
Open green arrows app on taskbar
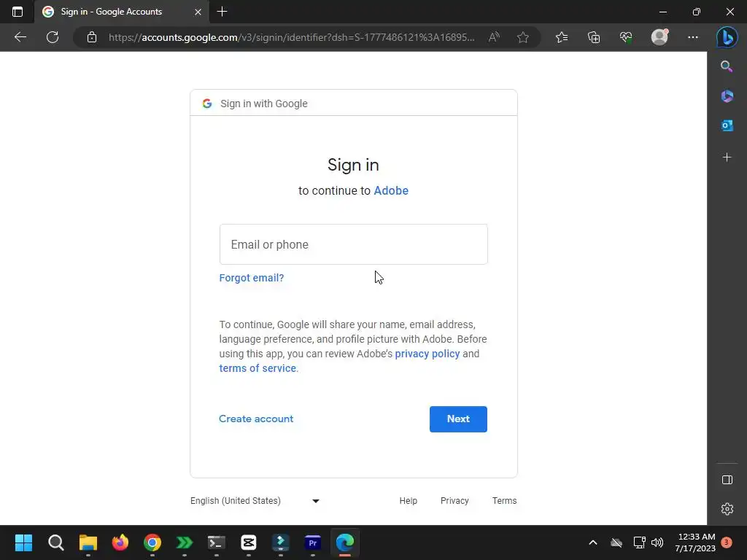185,542
